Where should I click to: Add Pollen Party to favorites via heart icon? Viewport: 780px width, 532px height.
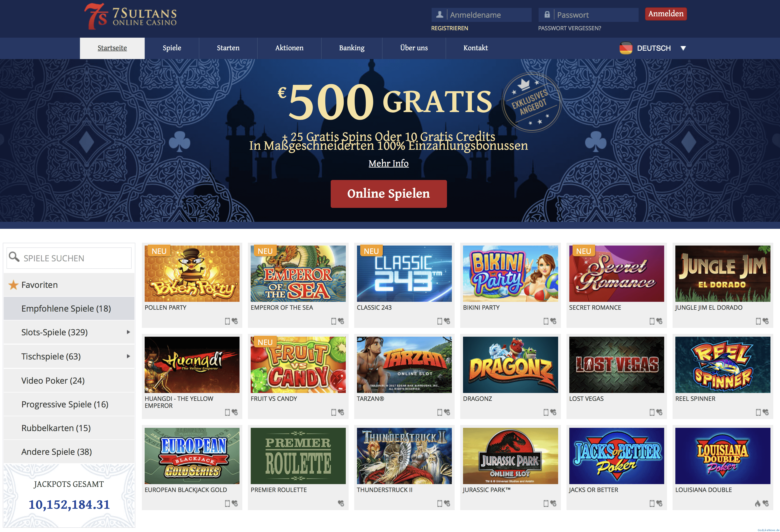235,321
